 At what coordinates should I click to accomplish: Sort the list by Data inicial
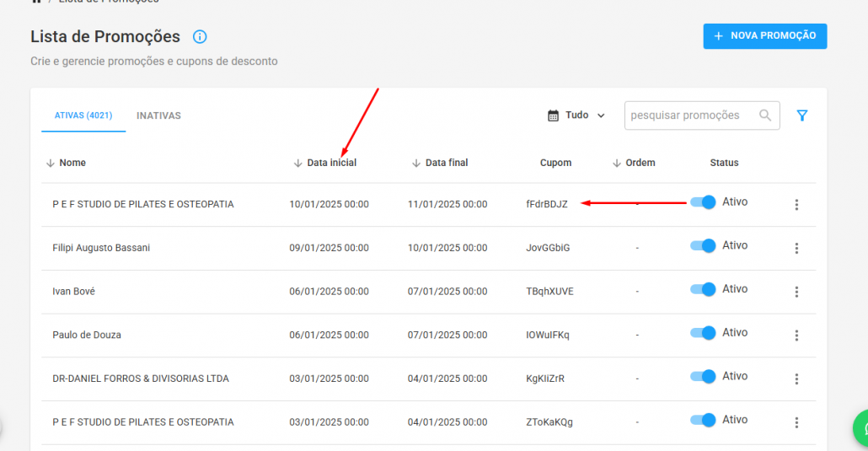pos(330,163)
